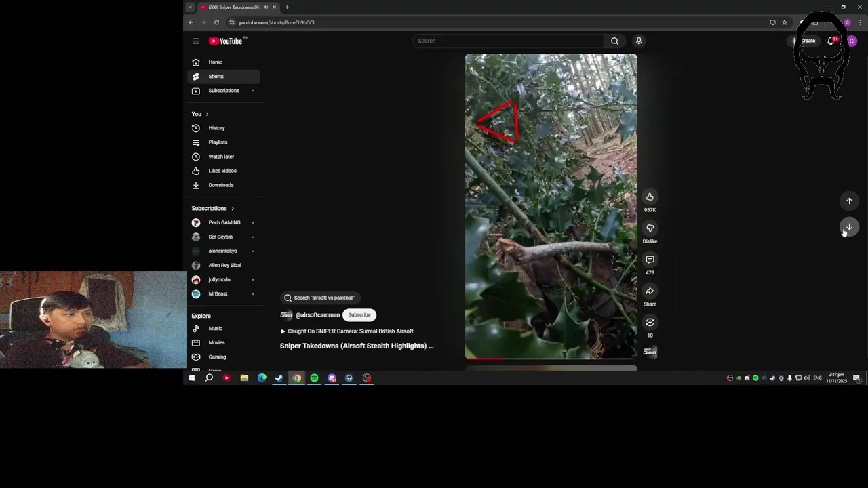Open the sound channel thumbnail beside the Short
This screenshot has height=488, width=868.
pos(650,352)
